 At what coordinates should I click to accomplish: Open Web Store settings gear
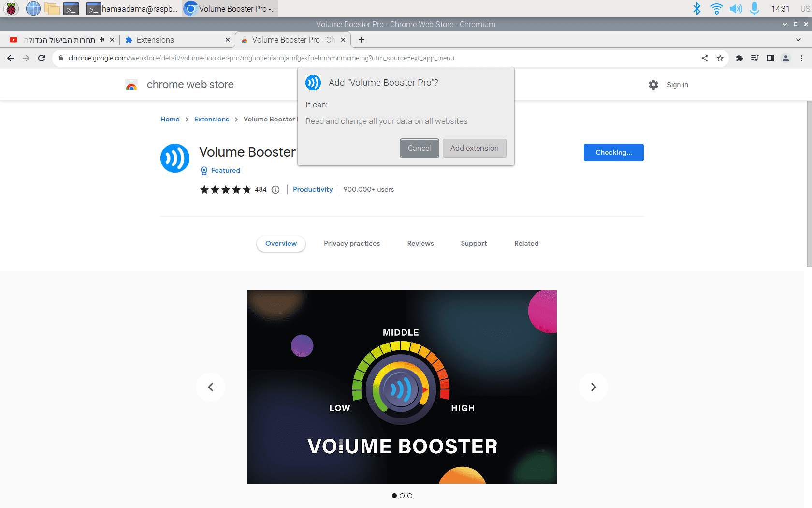tap(653, 85)
